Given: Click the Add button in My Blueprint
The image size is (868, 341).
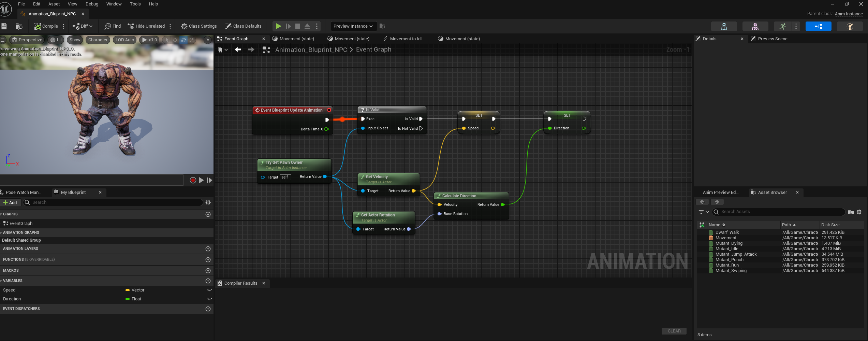Looking at the screenshot, I should click(11, 202).
